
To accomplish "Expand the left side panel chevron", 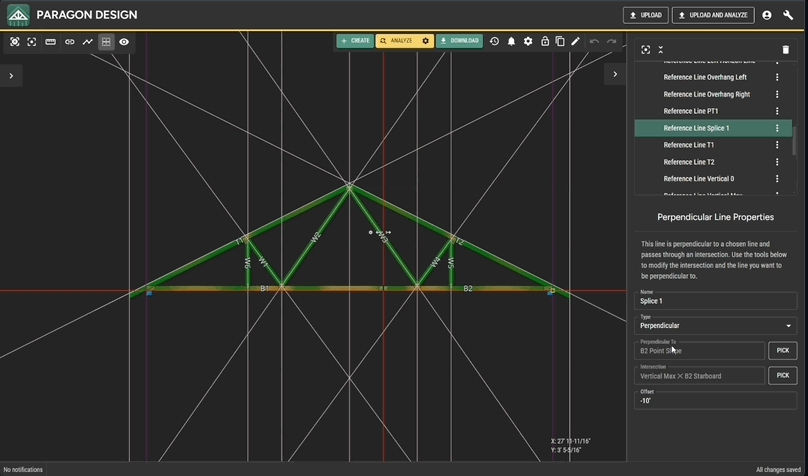I will pos(11,75).
